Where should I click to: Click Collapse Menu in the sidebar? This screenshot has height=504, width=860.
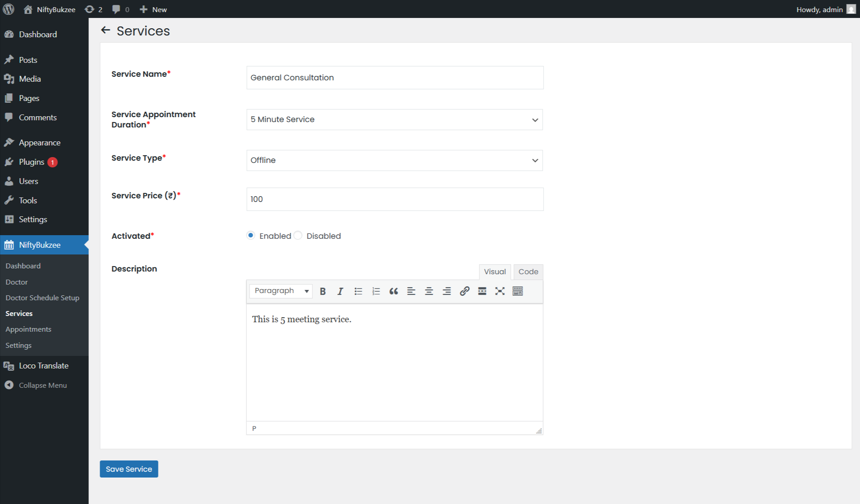pos(43,385)
